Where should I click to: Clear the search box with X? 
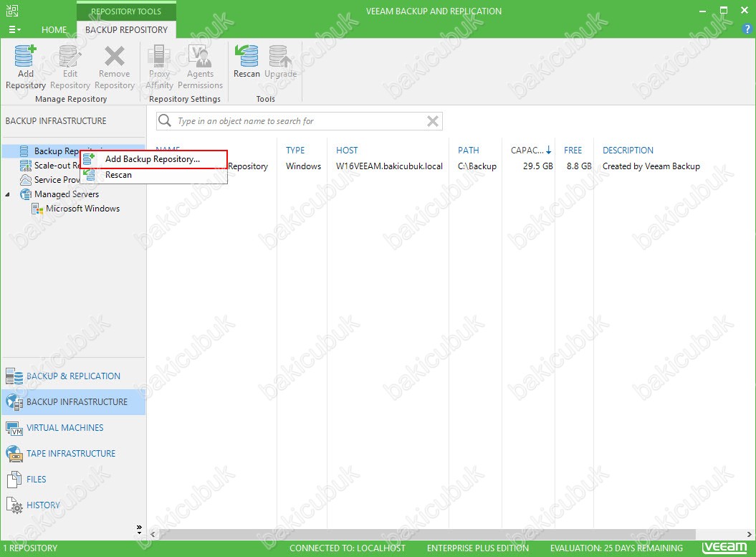click(433, 121)
